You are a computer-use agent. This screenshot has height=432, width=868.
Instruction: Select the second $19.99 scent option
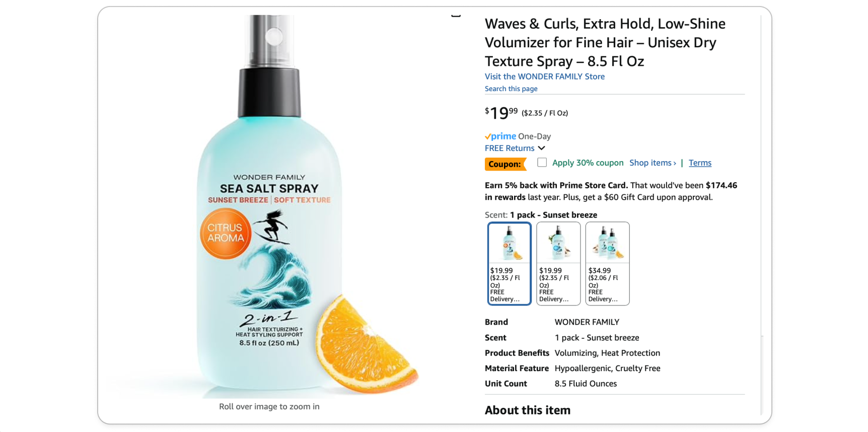(x=558, y=263)
